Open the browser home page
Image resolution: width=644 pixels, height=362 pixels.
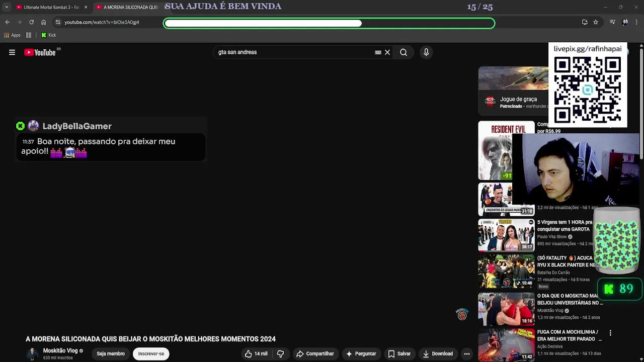[43, 22]
